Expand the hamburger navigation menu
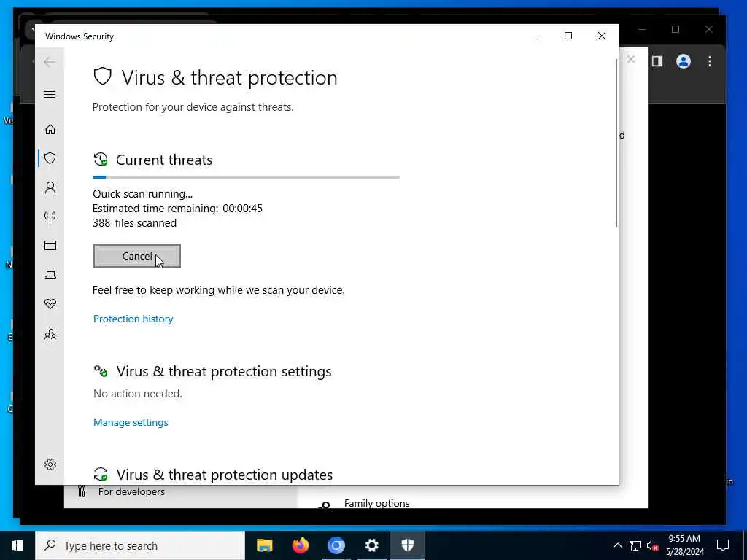This screenshot has height=560, width=747. (50, 94)
